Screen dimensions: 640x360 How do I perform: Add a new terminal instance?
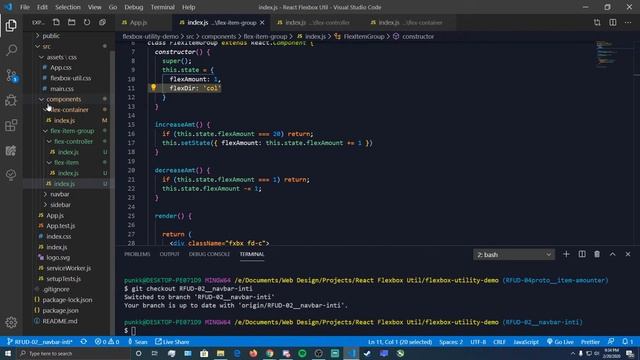pyautogui.click(x=566, y=254)
